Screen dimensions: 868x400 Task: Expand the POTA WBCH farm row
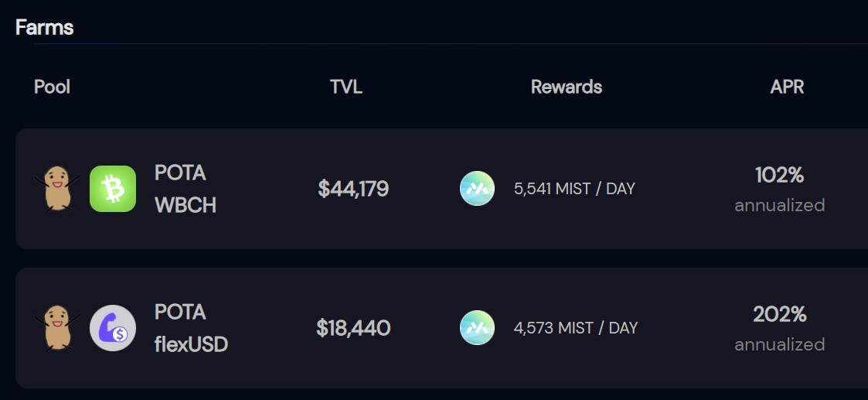point(442,189)
